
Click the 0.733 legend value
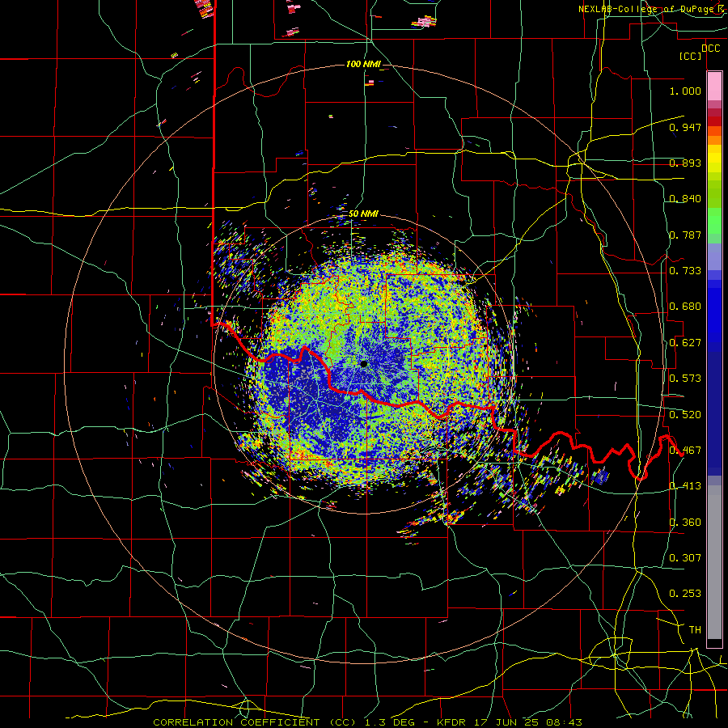coord(685,271)
